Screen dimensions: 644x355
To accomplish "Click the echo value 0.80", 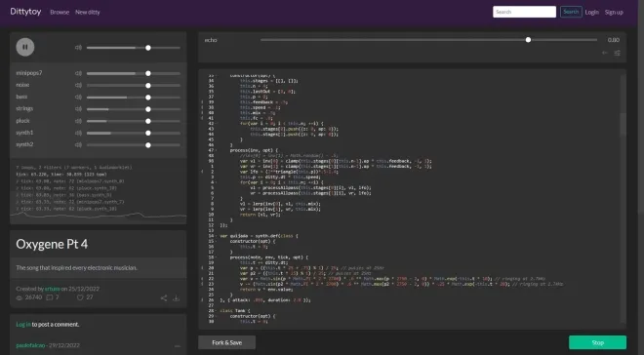I will coord(614,40).
